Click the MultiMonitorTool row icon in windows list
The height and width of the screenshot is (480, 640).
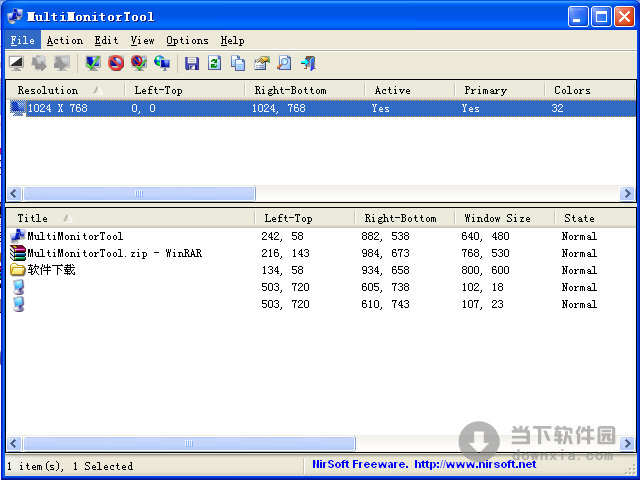coord(18,236)
